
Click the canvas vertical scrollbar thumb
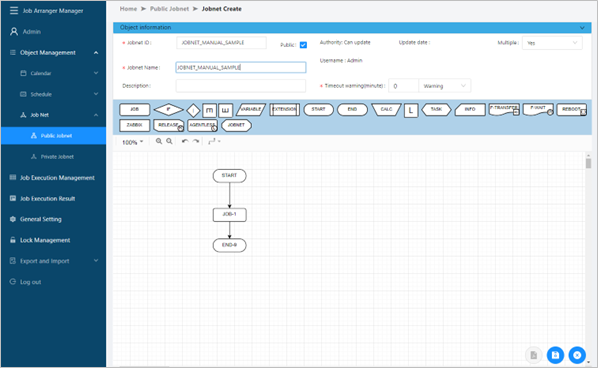pyautogui.click(x=588, y=163)
